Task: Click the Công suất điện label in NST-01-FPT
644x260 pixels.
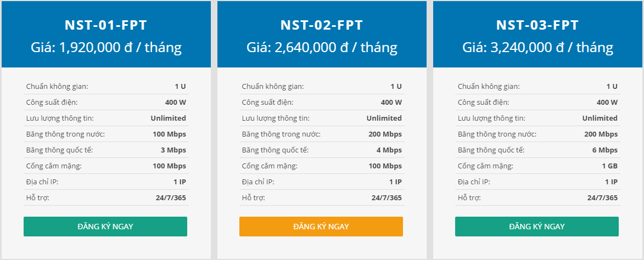Action: 52,102
